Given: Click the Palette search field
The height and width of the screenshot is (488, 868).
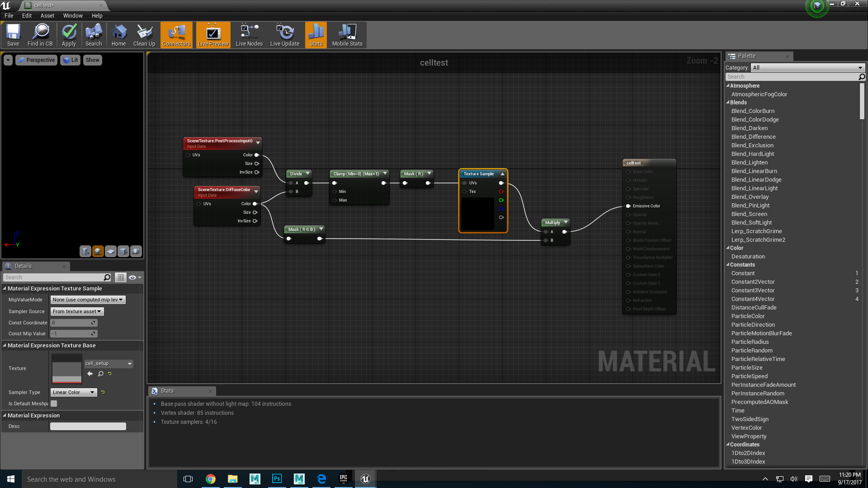Looking at the screenshot, I should 791,77.
